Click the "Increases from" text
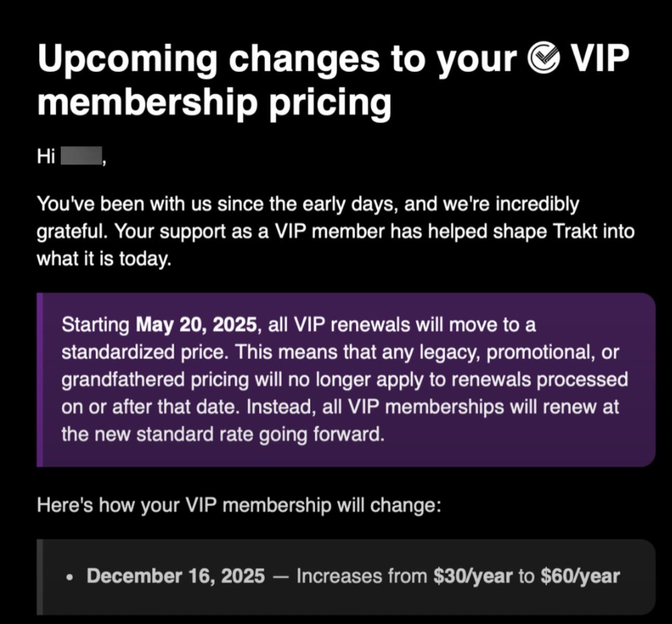 tap(362, 576)
